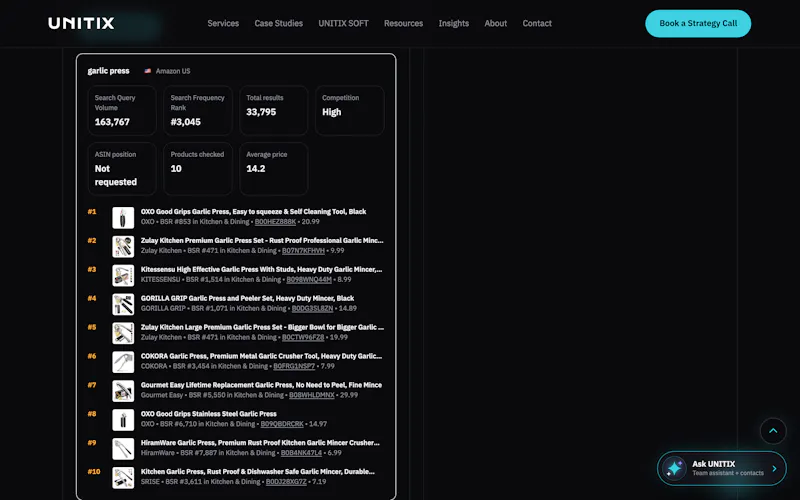Click ASIN position 'Not requested' value
Screen dimensions: 800x500
coord(116,176)
